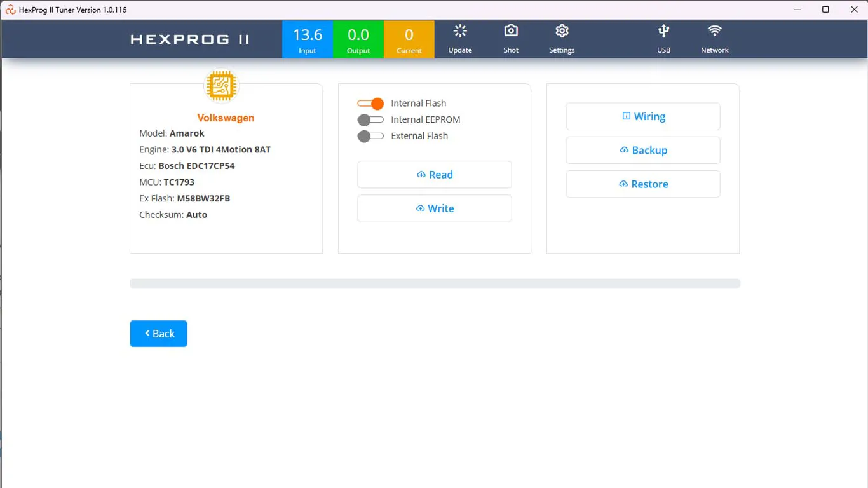Click the Update spinner icon
This screenshot has width=868, height=488.
pos(460,31)
